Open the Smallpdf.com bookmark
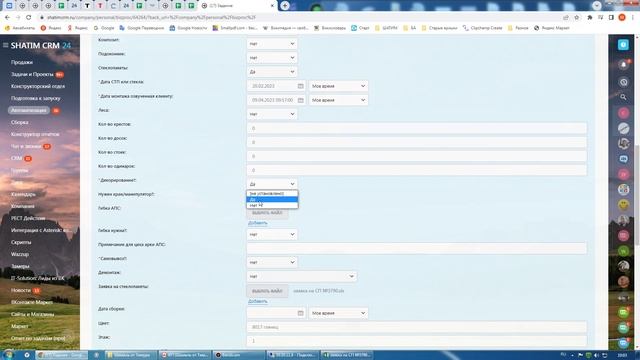This screenshot has height=360, width=640. click(235, 28)
